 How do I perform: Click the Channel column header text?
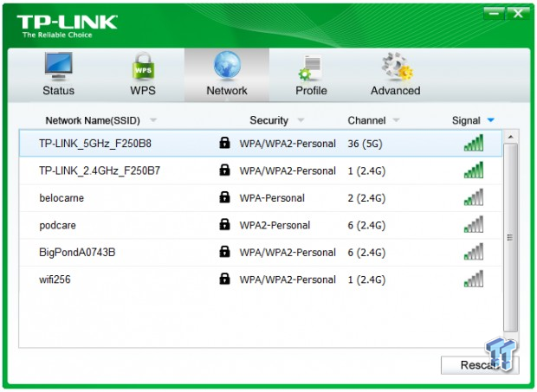point(366,120)
